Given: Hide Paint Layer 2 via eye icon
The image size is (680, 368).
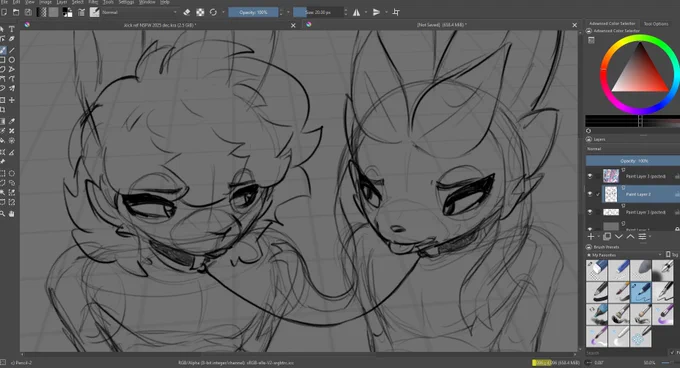Looking at the screenshot, I should 590,194.
